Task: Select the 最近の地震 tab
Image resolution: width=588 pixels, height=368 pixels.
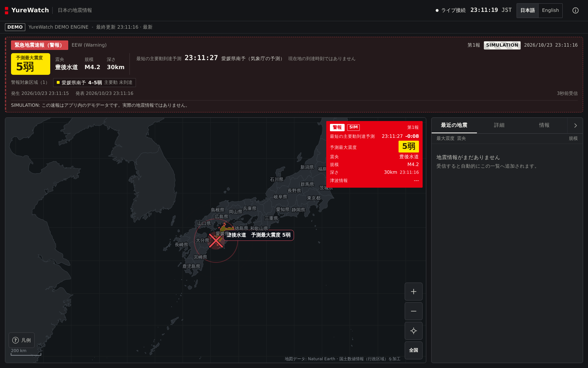Action: tap(454, 125)
